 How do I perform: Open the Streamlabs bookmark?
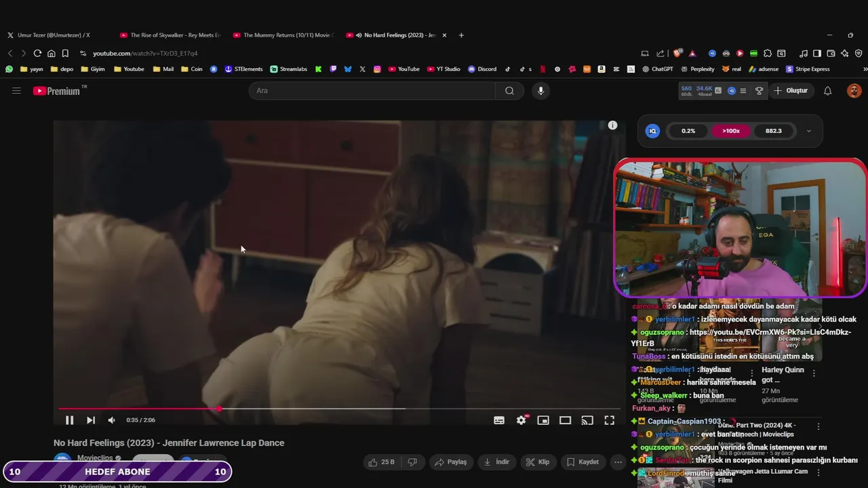(289, 69)
